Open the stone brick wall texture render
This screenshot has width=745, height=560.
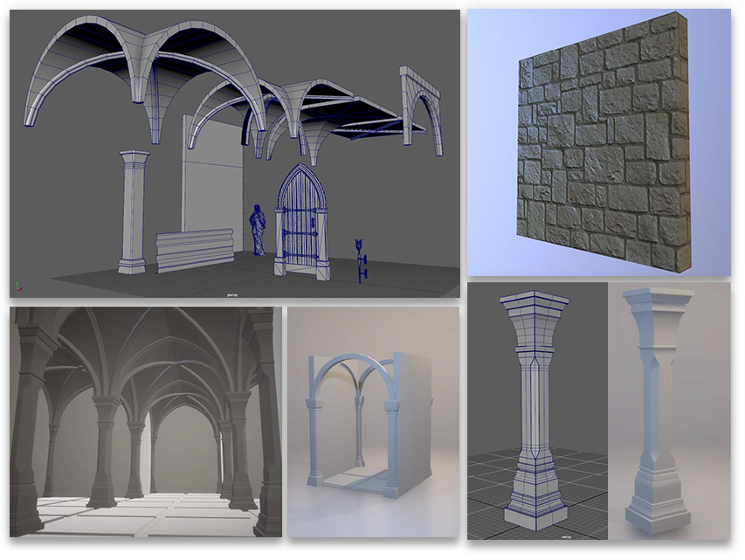point(598,142)
